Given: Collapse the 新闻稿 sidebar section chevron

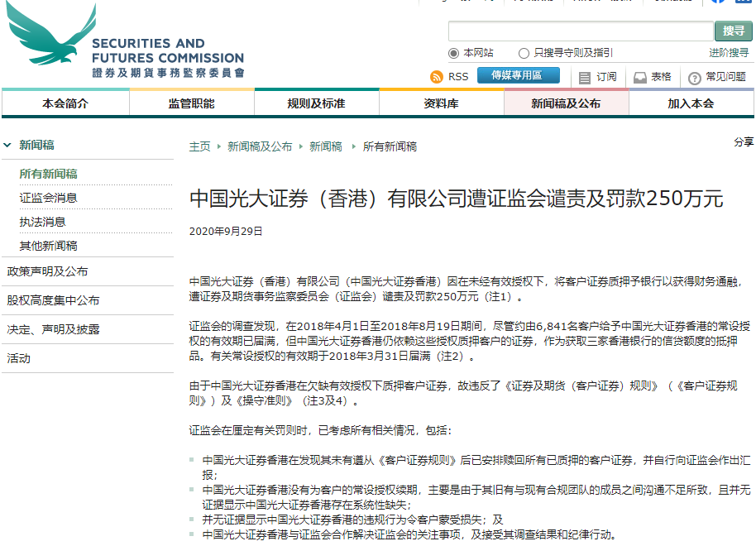Looking at the screenshot, I should point(7,145).
